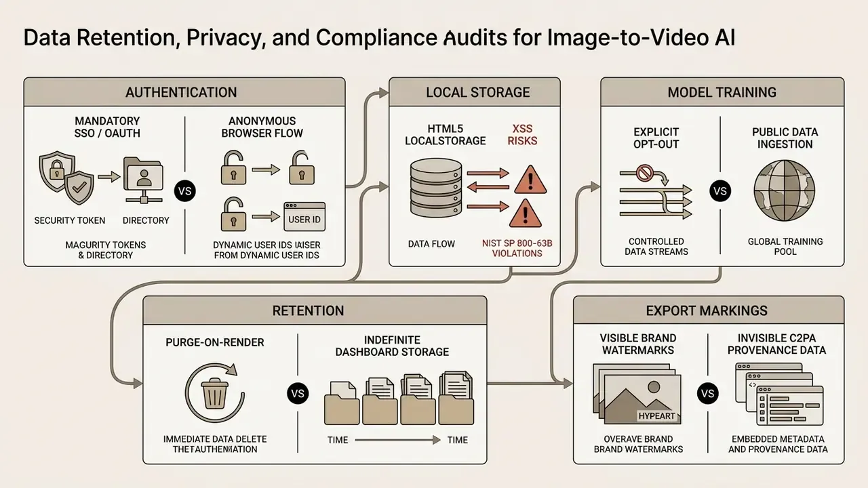This screenshot has width=868, height=488.
Task: Click the 'NIST SP 800-63B VIOLATIONS' text
Action: point(517,248)
